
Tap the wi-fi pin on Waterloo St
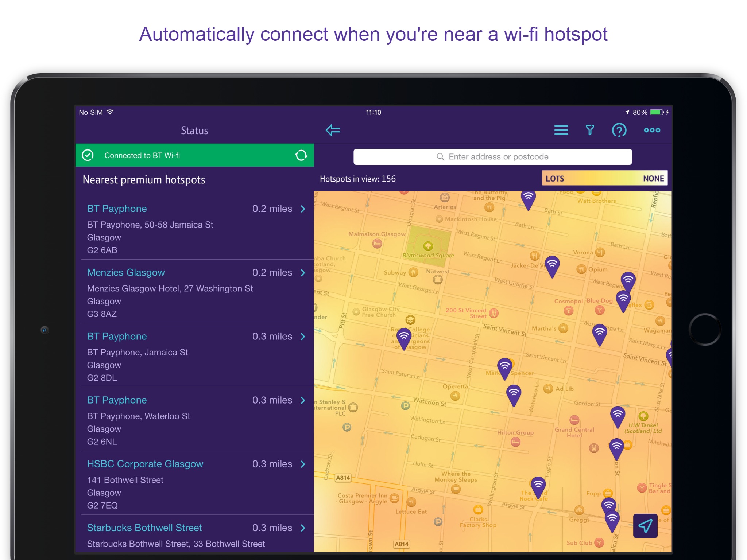click(x=514, y=394)
